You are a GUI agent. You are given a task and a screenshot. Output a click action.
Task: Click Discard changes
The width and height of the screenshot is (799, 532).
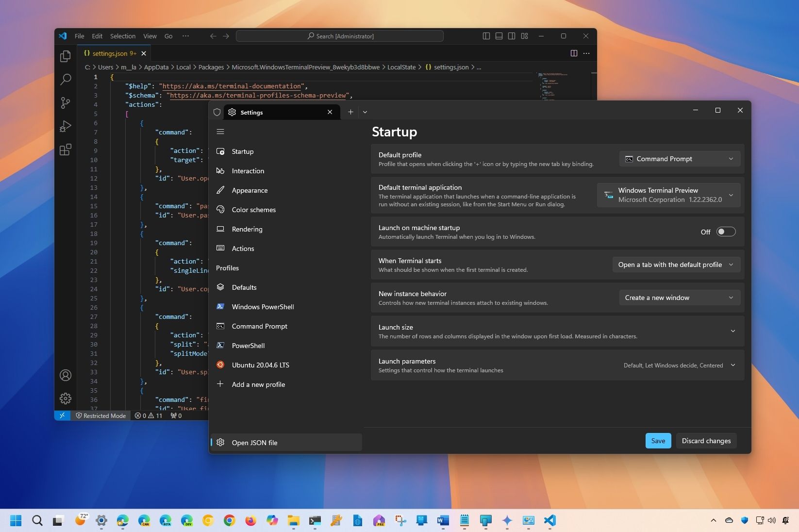point(706,441)
